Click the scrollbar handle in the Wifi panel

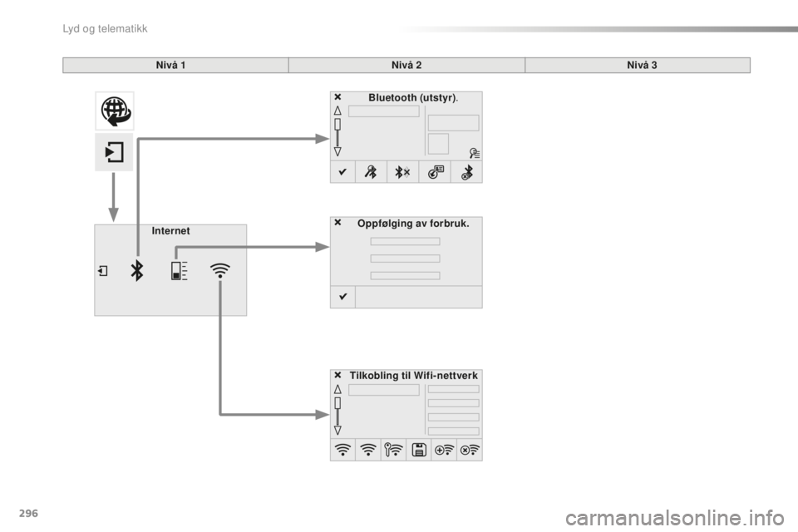click(x=337, y=403)
